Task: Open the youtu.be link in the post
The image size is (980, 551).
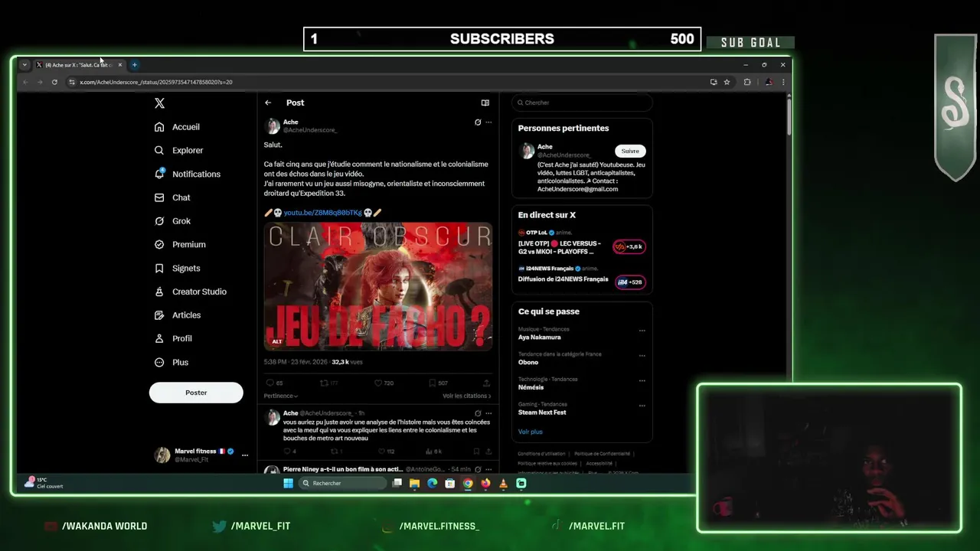Action: tap(322, 213)
